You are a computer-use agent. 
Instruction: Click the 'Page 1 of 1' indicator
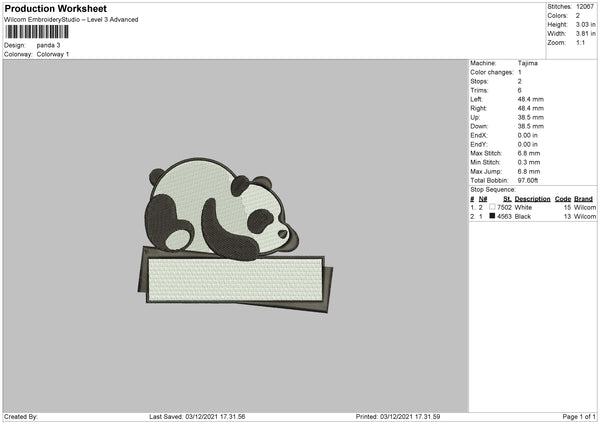pyautogui.click(x=579, y=417)
